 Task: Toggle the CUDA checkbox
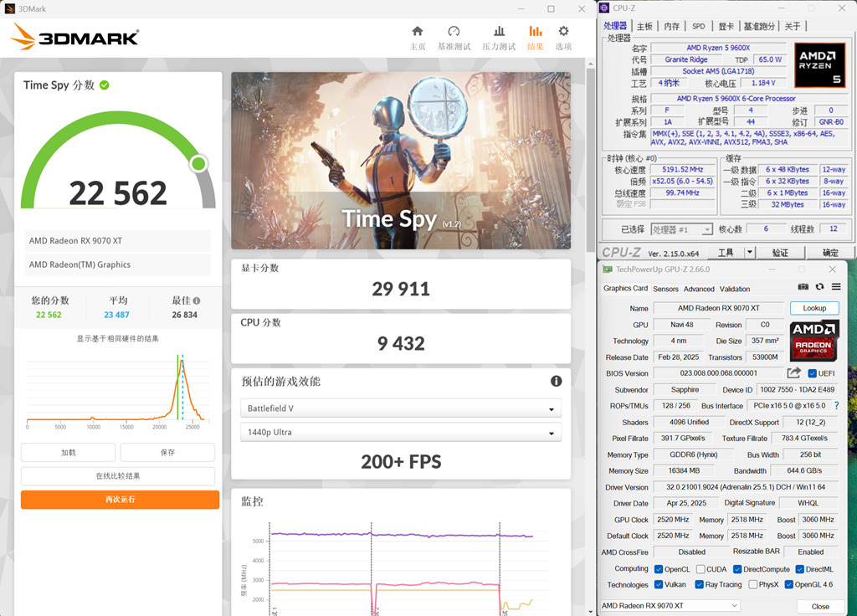point(700,569)
